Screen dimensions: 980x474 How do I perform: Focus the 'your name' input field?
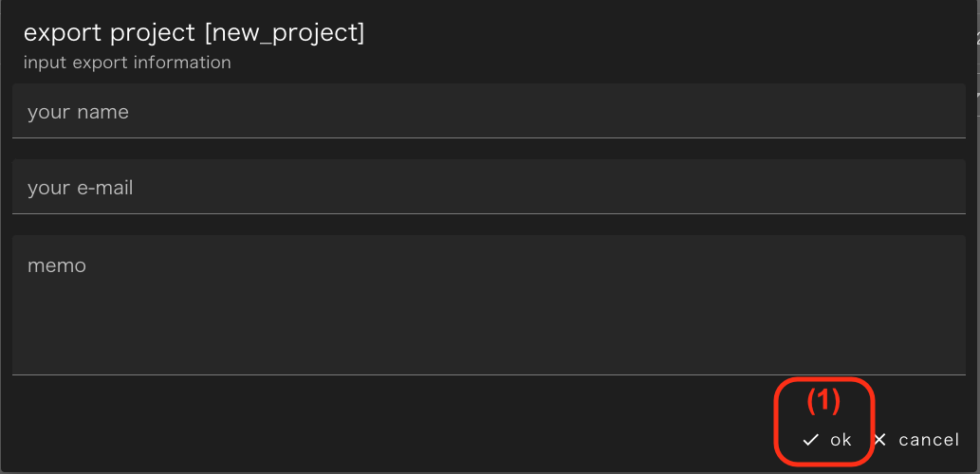[x=489, y=111]
